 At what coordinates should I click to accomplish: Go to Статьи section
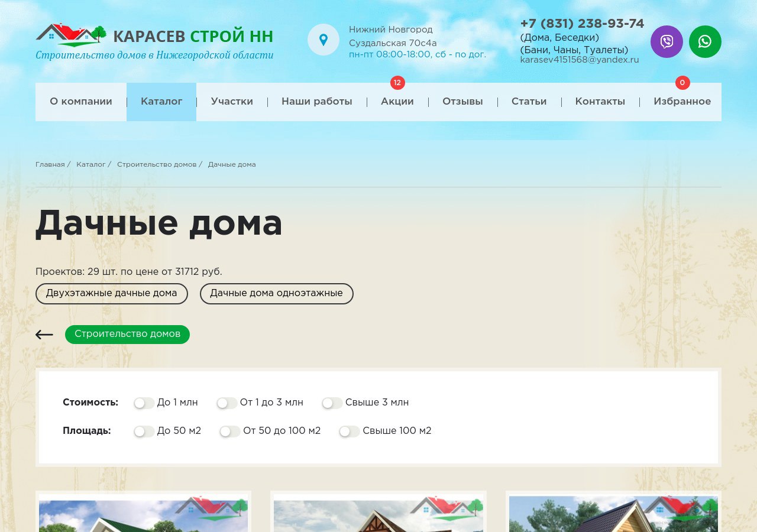point(529,102)
